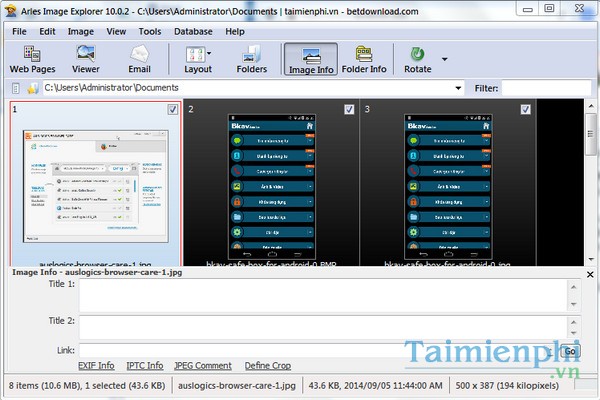Image resolution: width=600 pixels, height=400 pixels.
Task: Open the Edit menu
Action: click(47, 32)
